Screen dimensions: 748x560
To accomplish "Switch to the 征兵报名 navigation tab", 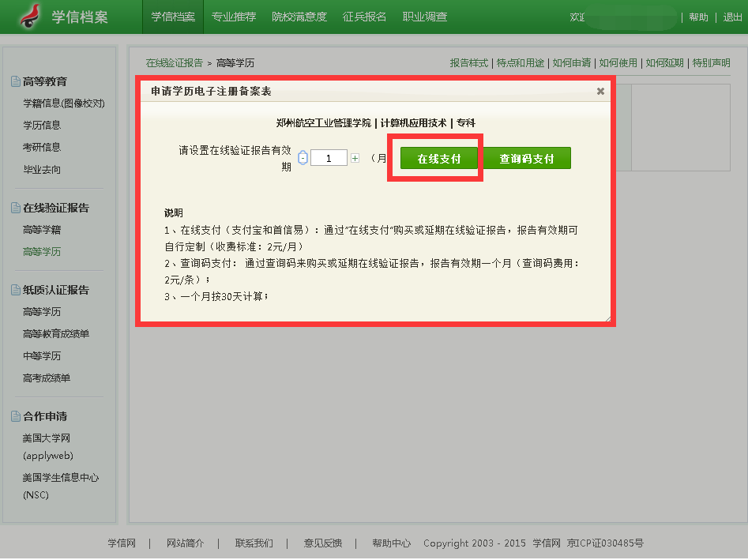I will pyautogui.click(x=365, y=17).
